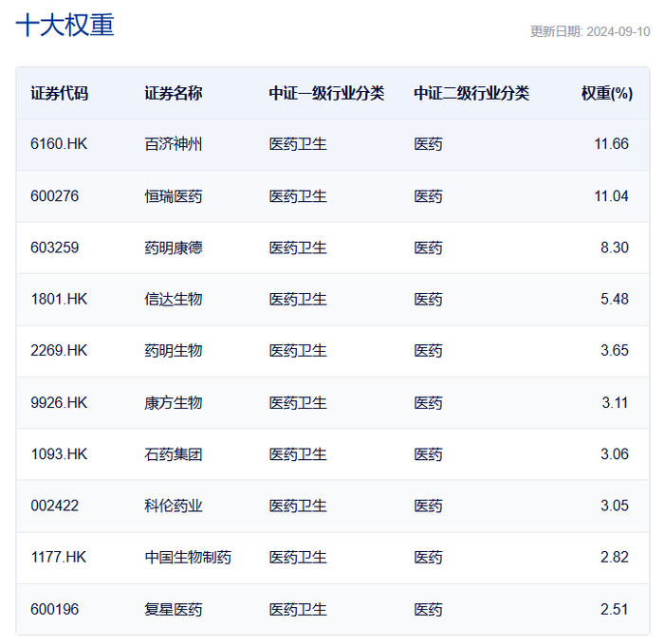The width and height of the screenshot is (664, 644).
Task: Click weight value 3.11
Action: (x=615, y=403)
